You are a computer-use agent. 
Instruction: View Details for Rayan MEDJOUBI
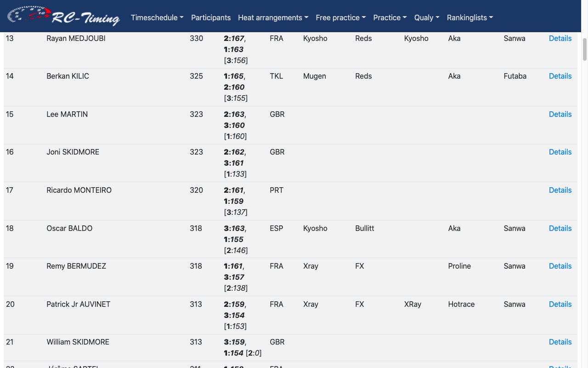point(560,38)
